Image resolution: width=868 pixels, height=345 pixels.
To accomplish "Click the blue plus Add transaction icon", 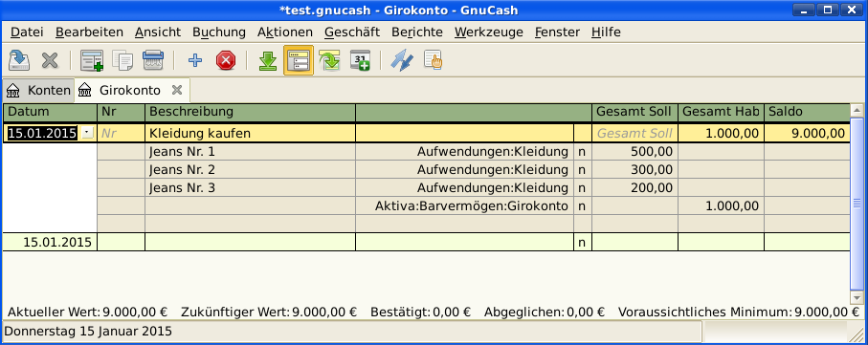I will (195, 60).
